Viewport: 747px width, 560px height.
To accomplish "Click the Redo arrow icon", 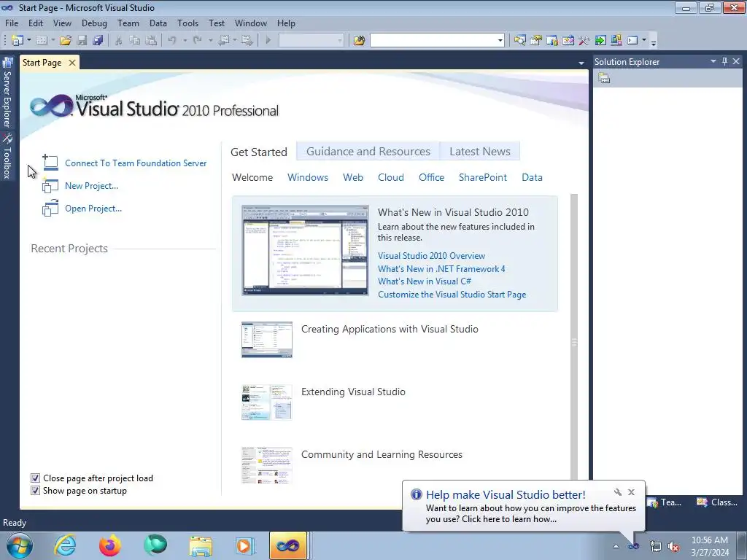I will [197, 41].
